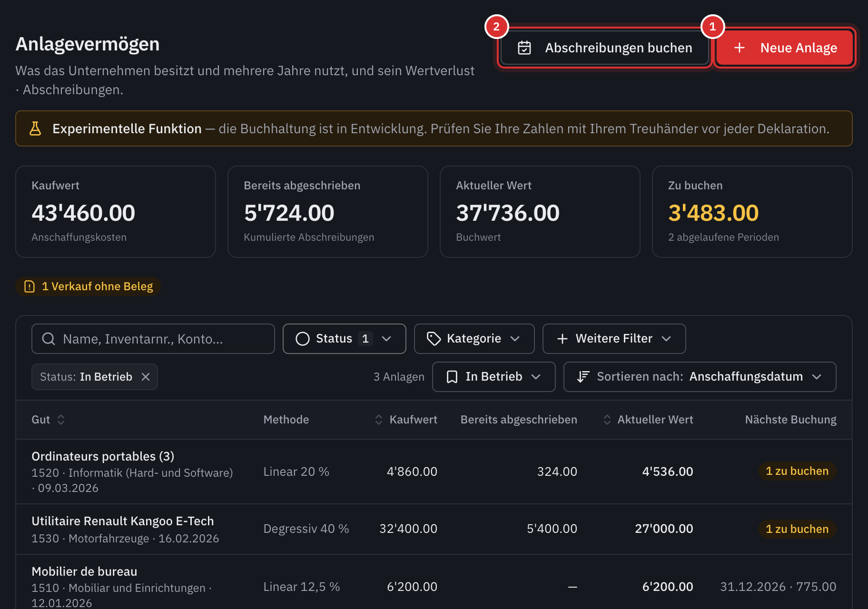This screenshot has width=868, height=609.
Task: Click the circle icon in the Status filter
Action: coord(303,339)
